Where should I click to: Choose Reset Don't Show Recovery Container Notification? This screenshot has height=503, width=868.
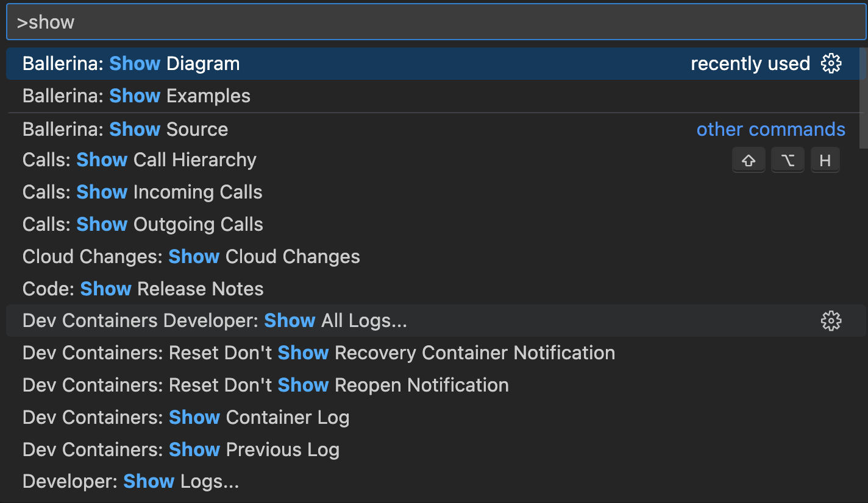[433, 353]
